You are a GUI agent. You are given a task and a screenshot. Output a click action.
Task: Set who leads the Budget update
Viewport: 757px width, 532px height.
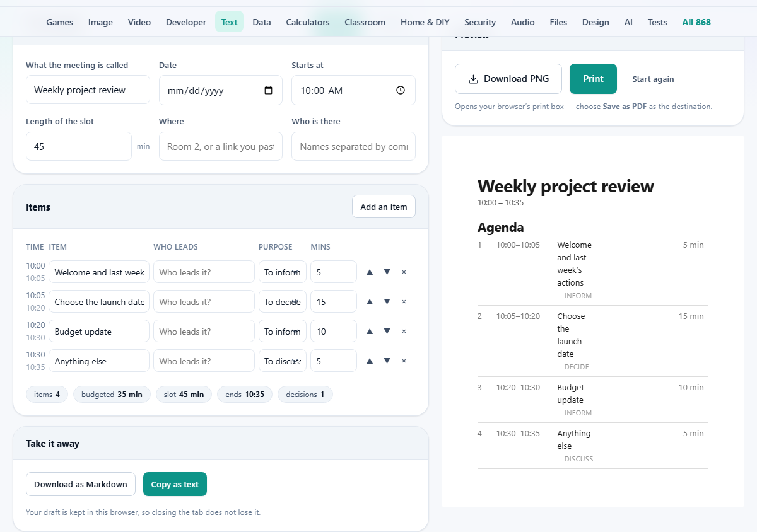pos(204,332)
